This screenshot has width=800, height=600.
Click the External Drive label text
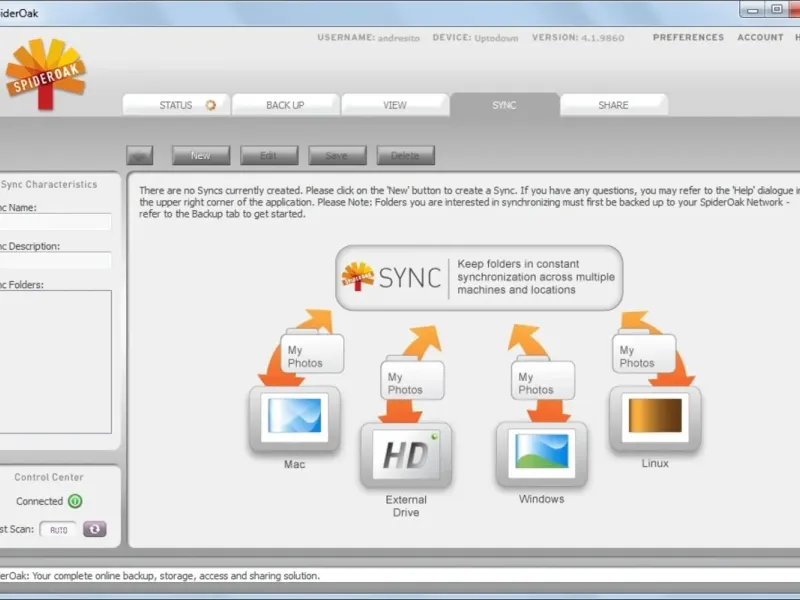[406, 506]
